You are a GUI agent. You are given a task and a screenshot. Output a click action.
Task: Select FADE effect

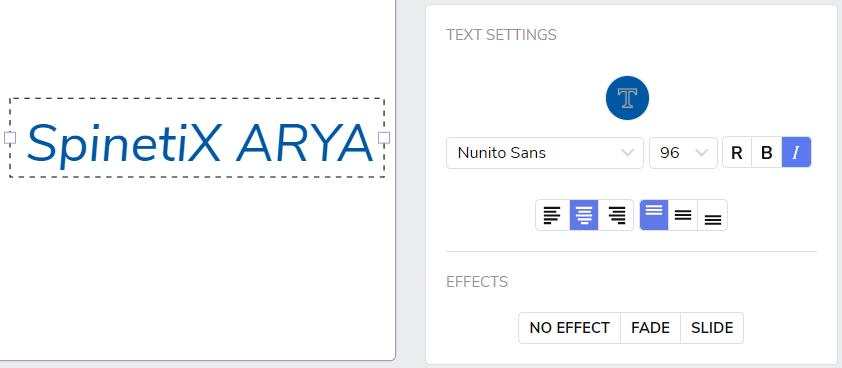pyautogui.click(x=650, y=328)
